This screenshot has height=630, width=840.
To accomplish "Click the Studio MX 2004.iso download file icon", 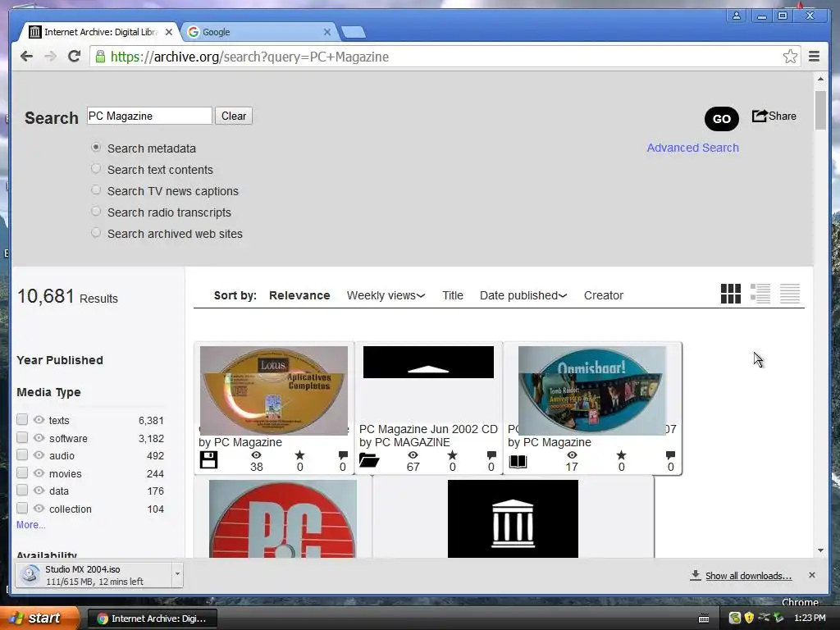I will tap(30, 575).
